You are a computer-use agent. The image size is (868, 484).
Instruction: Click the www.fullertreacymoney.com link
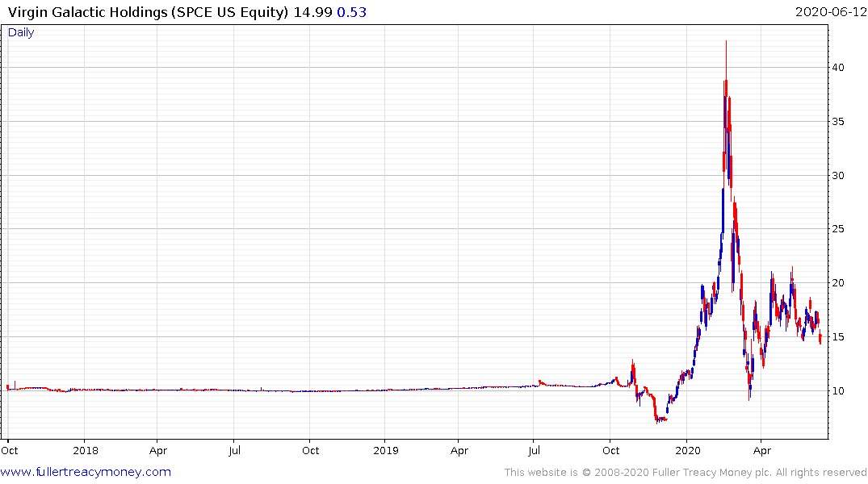[x=86, y=472]
